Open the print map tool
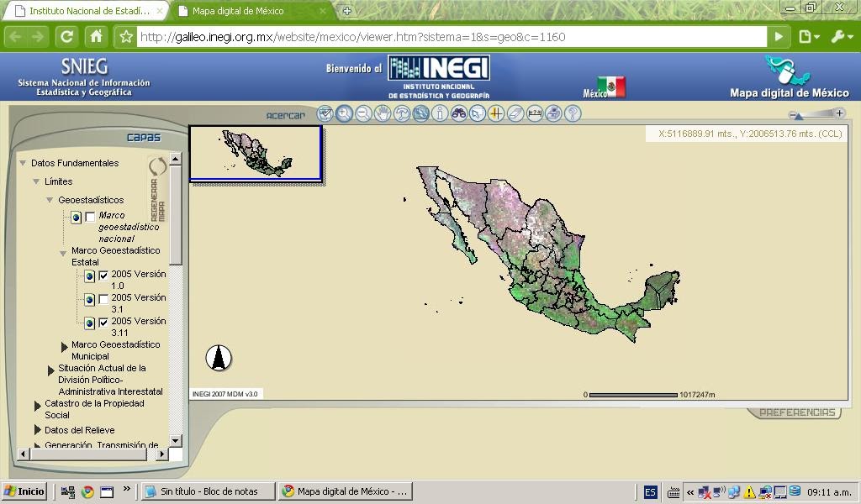This screenshot has width=861, height=504. 553,113
